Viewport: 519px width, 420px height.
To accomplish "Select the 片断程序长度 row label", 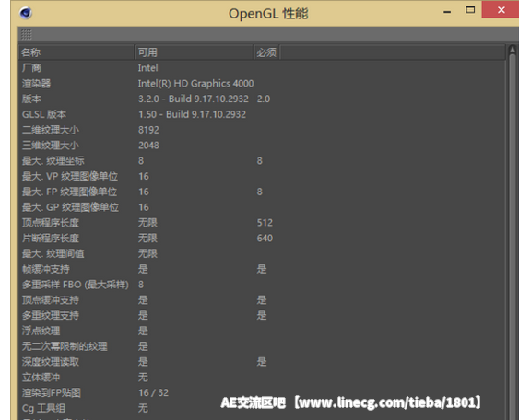I will point(51,239).
